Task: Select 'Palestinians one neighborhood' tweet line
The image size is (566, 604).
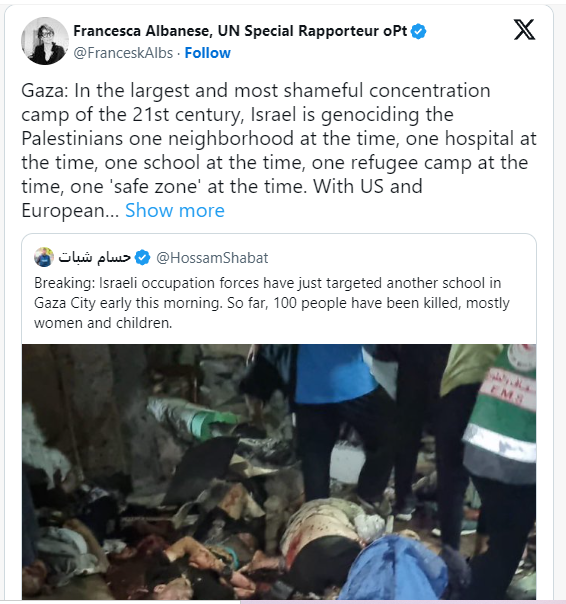Action: coord(279,139)
